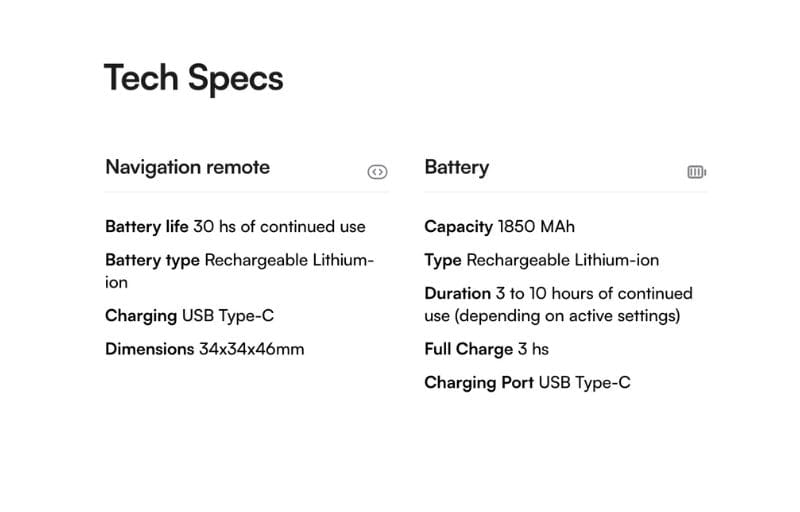Click the Dimensions label

[x=149, y=349]
